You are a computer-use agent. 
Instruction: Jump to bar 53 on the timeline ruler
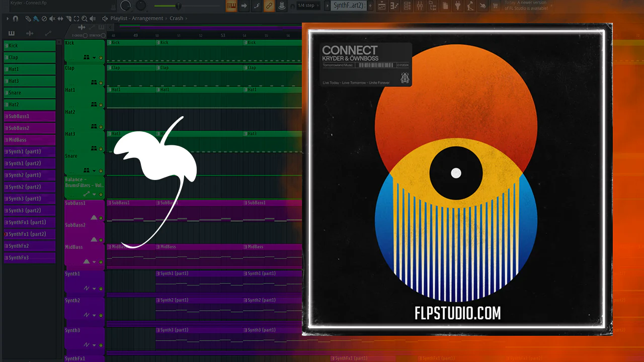223,36
